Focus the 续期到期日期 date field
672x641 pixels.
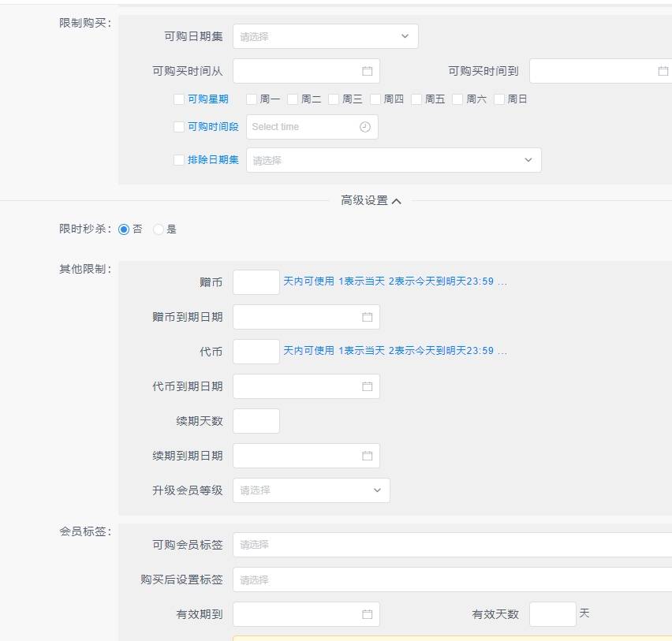tap(306, 456)
